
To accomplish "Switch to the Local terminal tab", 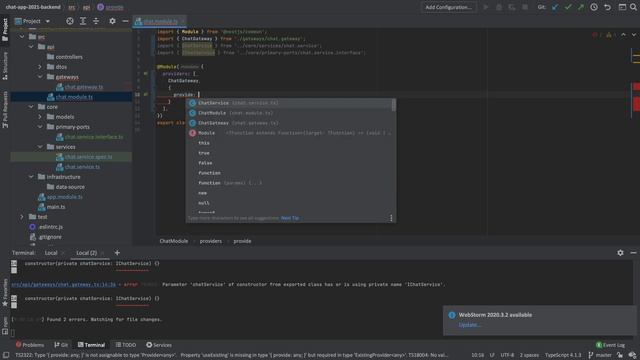I will (51, 253).
